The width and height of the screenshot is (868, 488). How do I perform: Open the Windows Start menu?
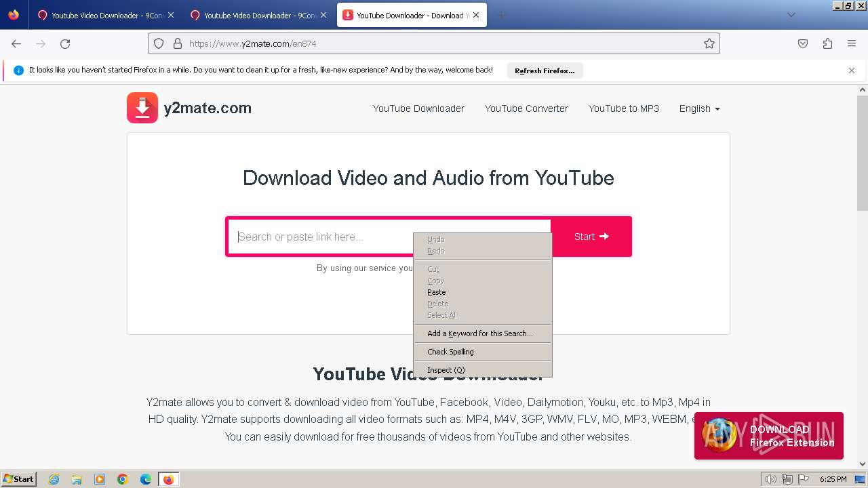[x=18, y=479]
